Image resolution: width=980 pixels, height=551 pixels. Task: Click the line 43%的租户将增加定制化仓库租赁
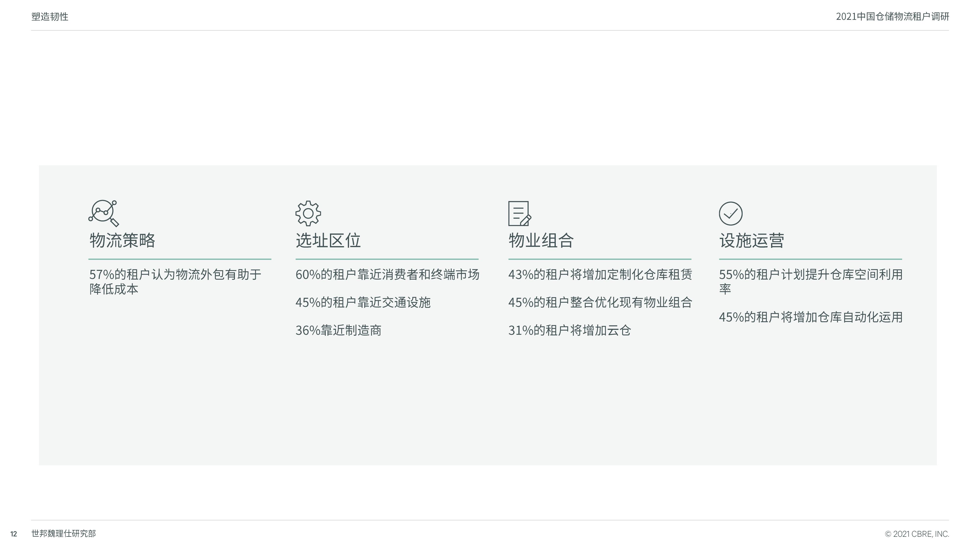(600, 275)
